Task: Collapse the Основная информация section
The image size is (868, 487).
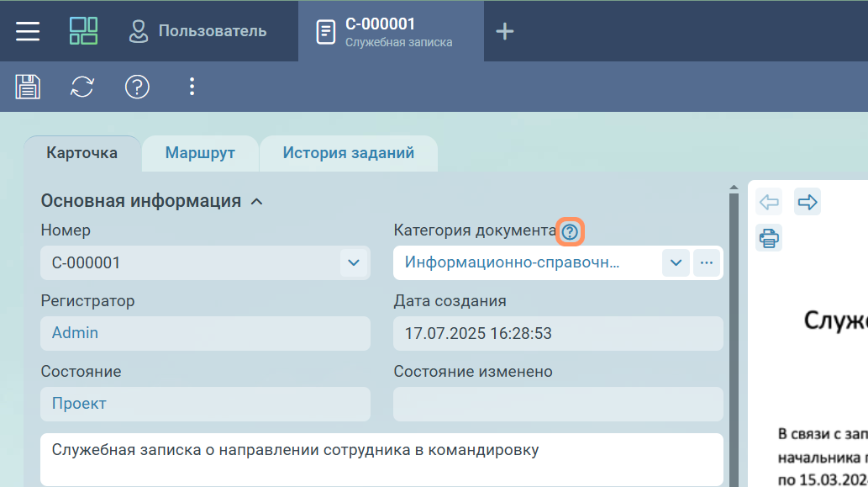Action: click(257, 202)
